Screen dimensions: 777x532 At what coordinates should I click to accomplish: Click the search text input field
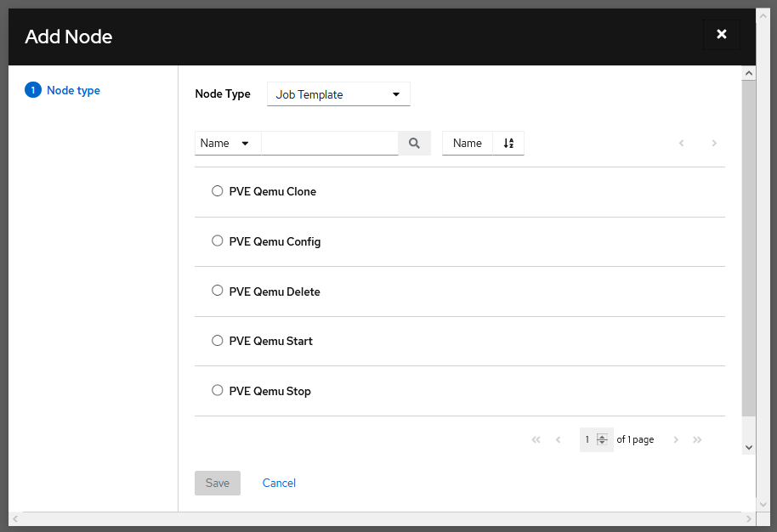(x=330, y=144)
